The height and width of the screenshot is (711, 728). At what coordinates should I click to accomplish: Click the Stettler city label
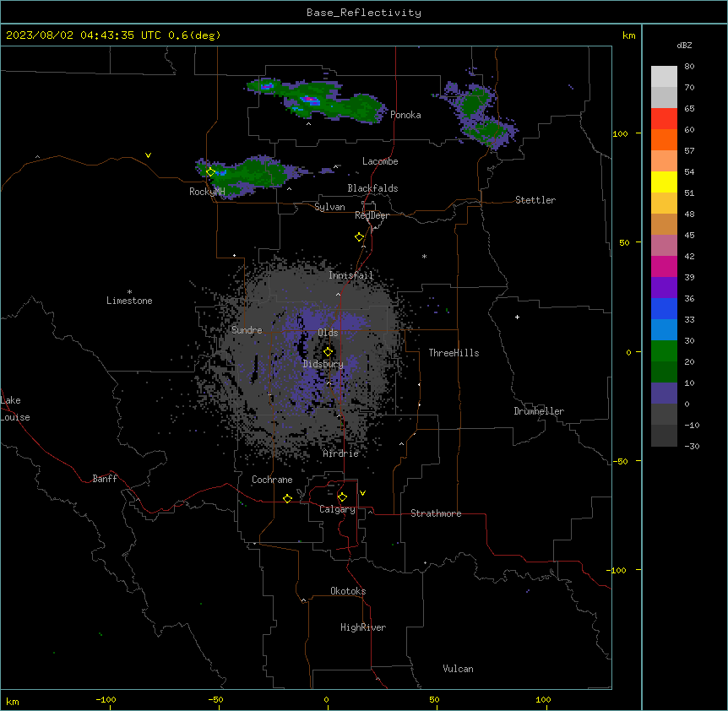pos(535,200)
